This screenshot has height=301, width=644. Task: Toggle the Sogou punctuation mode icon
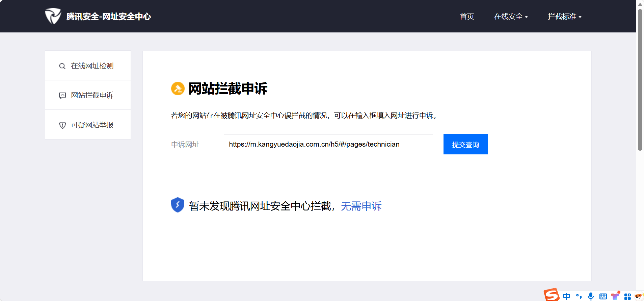click(x=579, y=296)
